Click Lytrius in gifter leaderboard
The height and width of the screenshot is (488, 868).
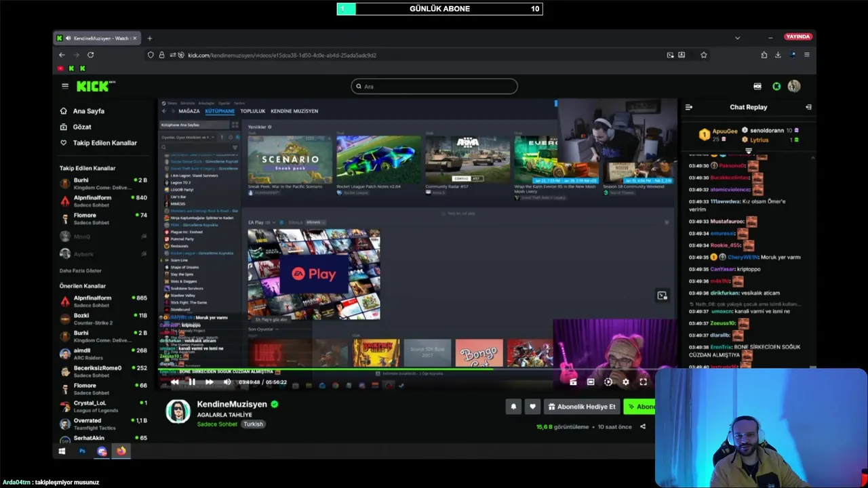759,140
